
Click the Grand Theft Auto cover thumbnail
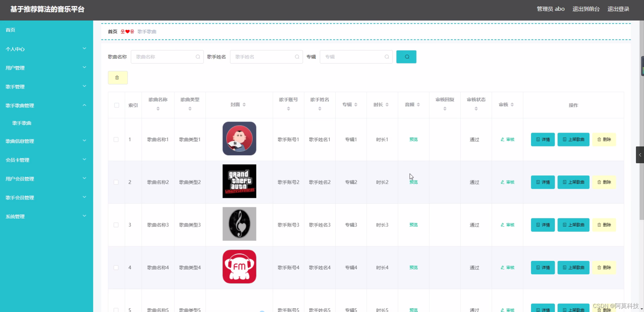(239, 181)
